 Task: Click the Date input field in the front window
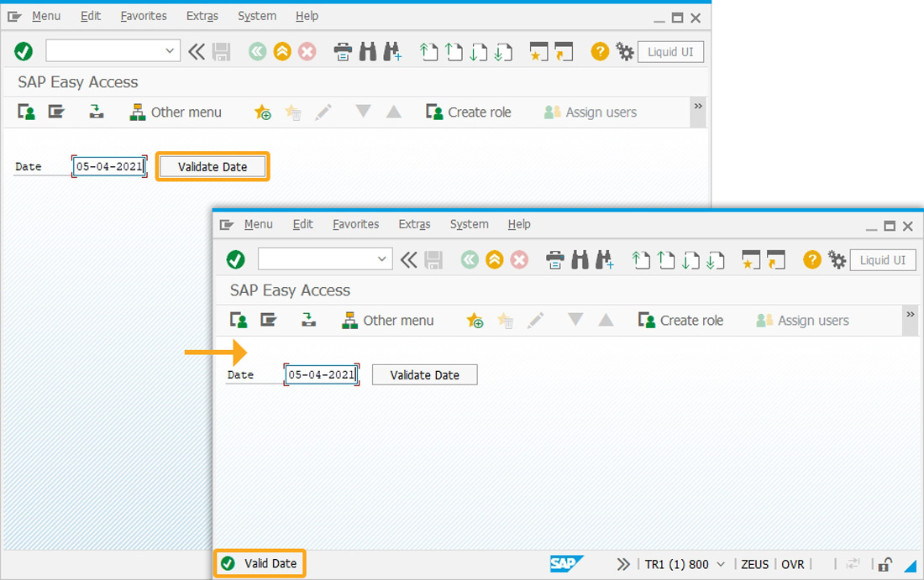(x=322, y=374)
